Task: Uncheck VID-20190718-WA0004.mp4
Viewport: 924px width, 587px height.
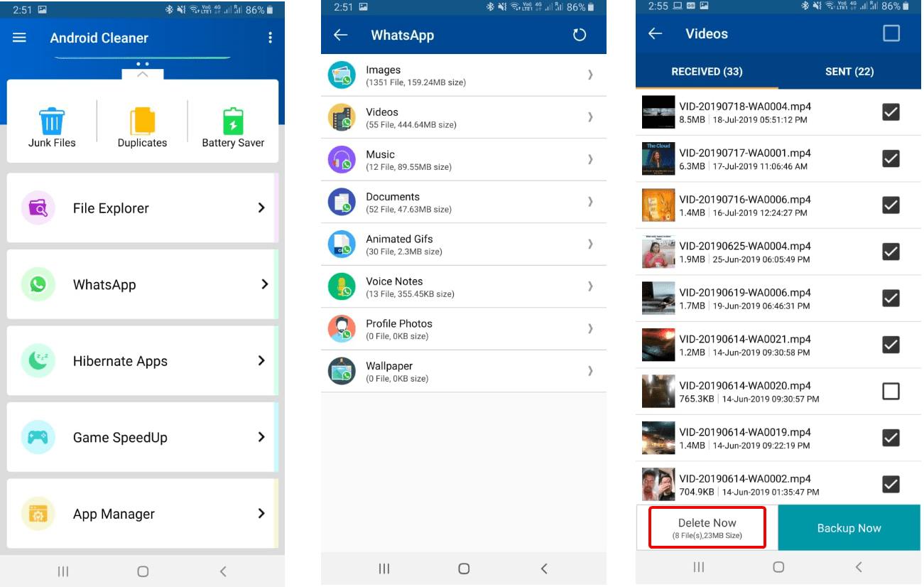Action: [x=891, y=112]
